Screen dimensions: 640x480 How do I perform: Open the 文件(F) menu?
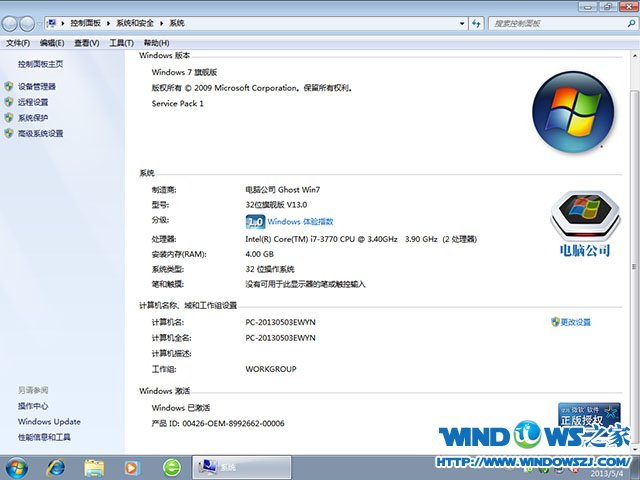tap(18, 43)
